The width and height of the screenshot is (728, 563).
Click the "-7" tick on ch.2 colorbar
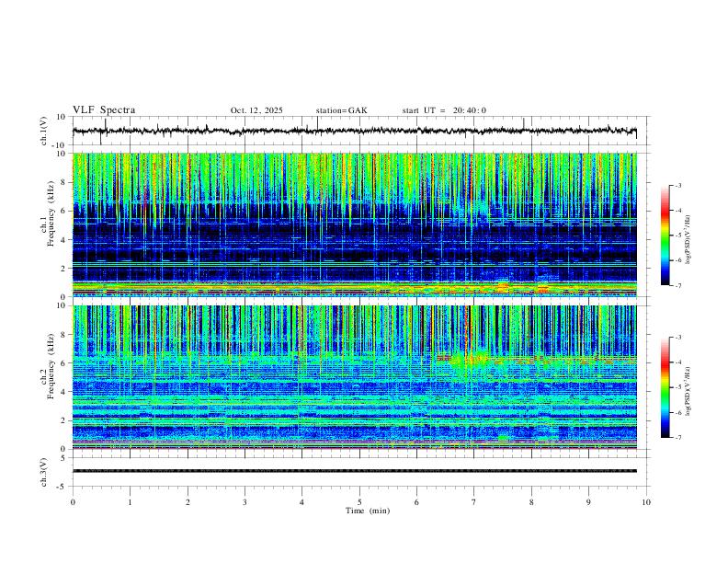[678, 438]
